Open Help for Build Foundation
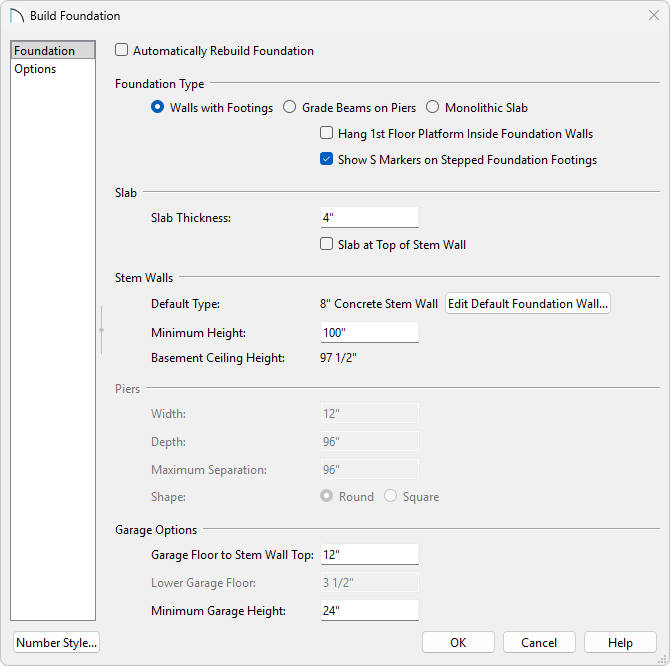Viewport: 670px width, 666px height. (620, 643)
